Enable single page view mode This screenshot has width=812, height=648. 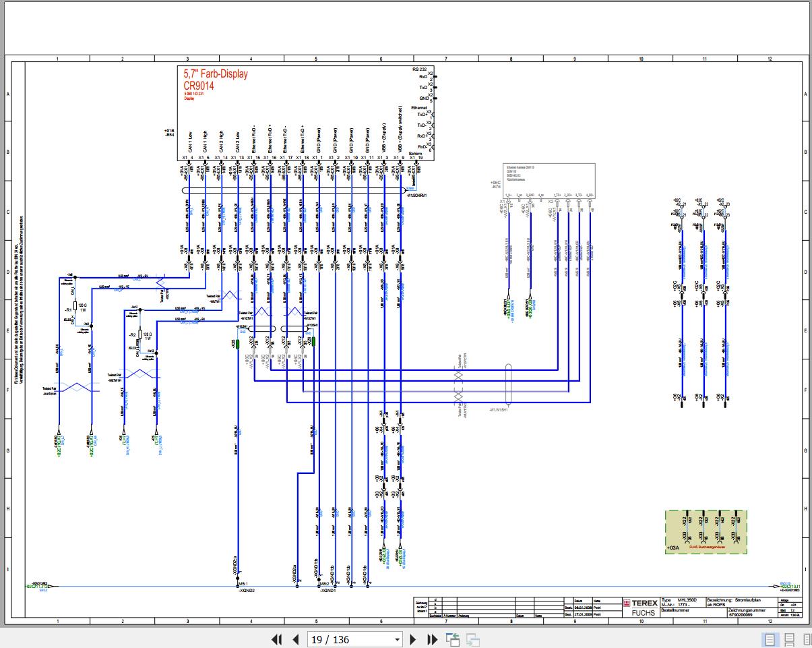coord(769,639)
